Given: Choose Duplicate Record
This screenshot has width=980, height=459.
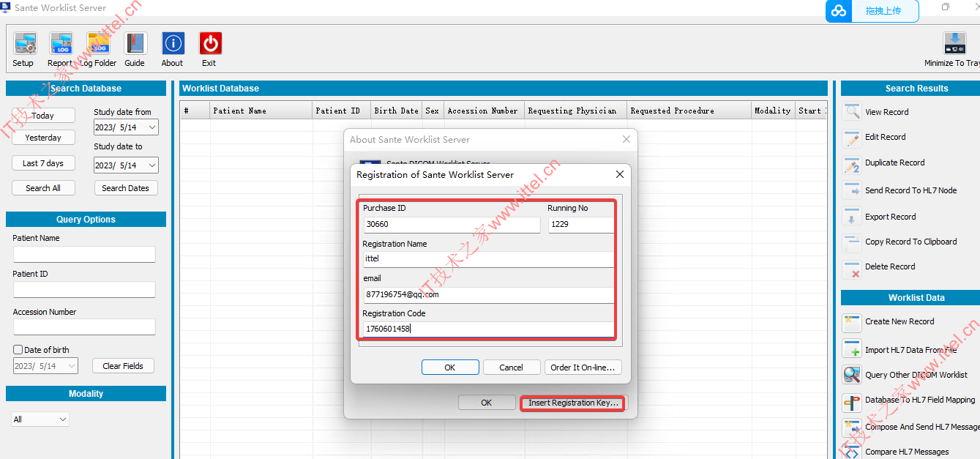Looking at the screenshot, I should pos(894,163).
